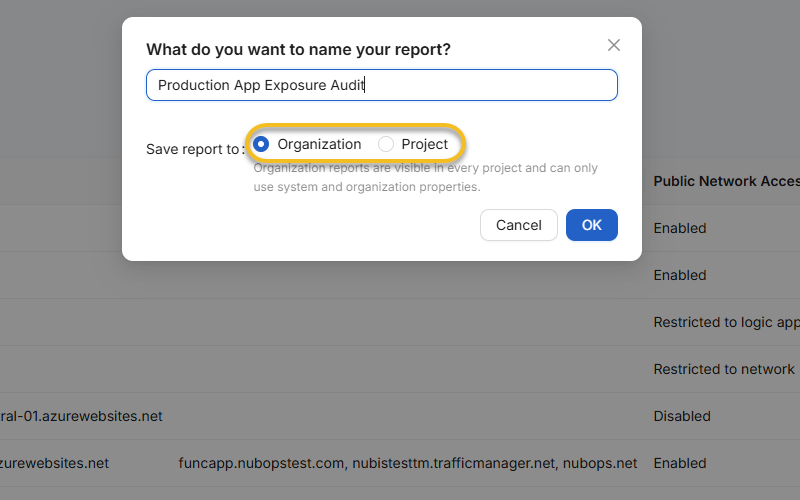This screenshot has height=500, width=800.
Task: Close the report naming dialog
Action: (614, 45)
